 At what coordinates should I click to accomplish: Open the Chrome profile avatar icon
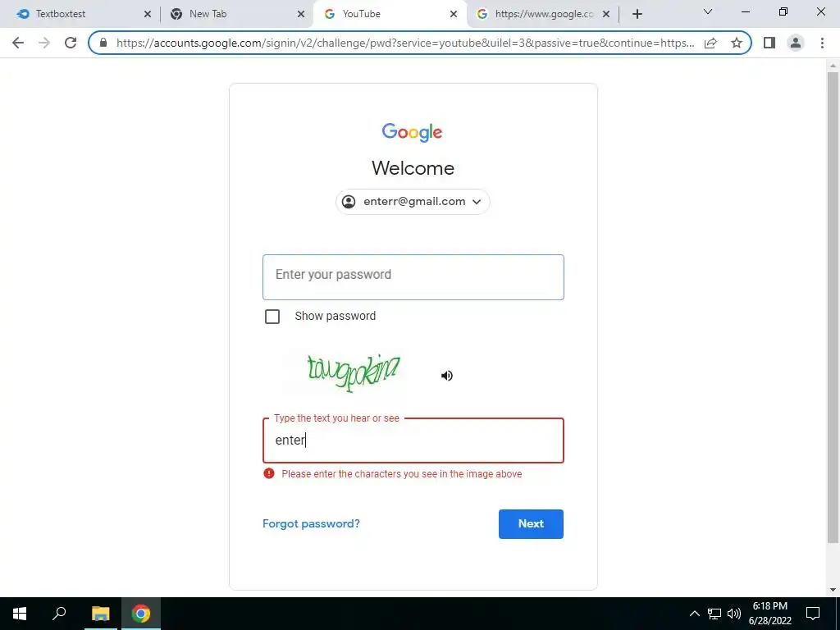(x=796, y=43)
